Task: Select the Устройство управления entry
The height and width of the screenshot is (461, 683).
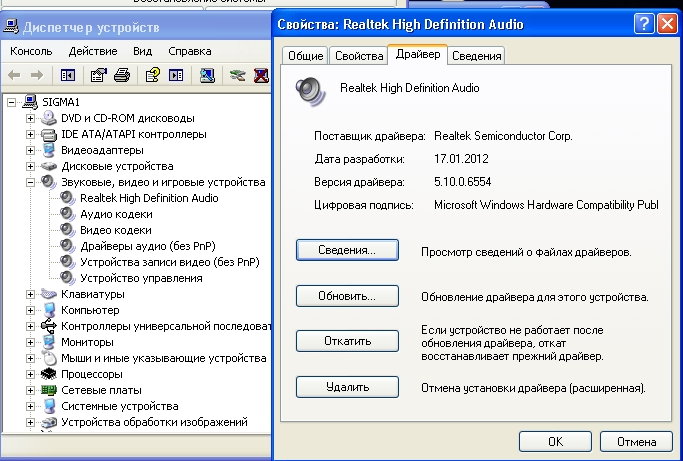Action: point(141,278)
